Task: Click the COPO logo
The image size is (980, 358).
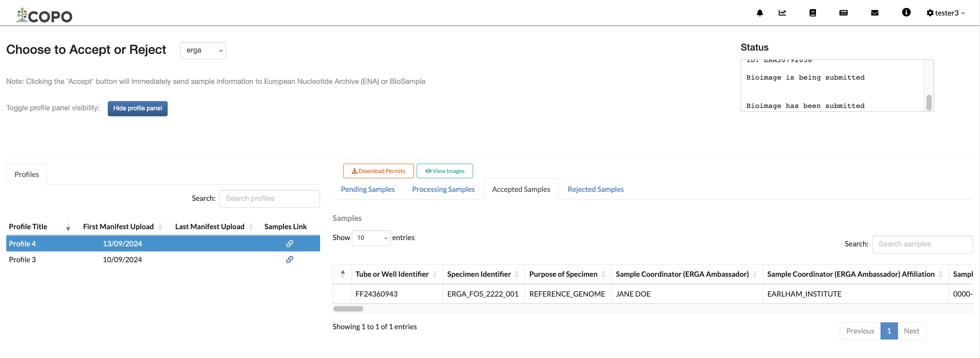Action: pos(44,15)
